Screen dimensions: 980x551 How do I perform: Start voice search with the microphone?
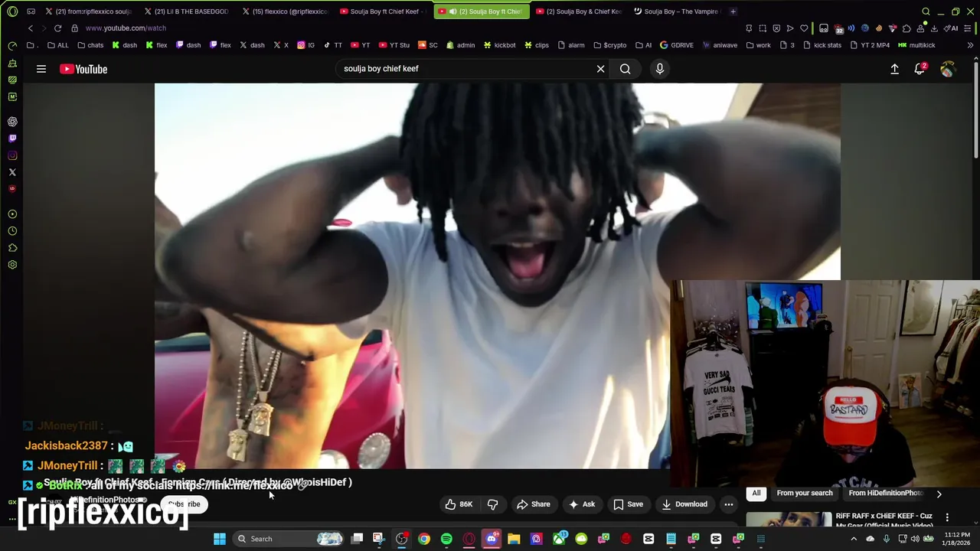click(x=660, y=69)
